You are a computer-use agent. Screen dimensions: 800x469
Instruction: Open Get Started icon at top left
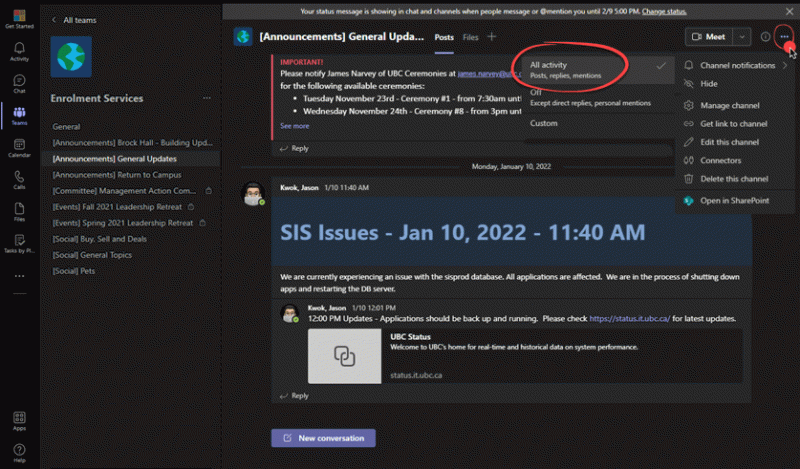19,19
